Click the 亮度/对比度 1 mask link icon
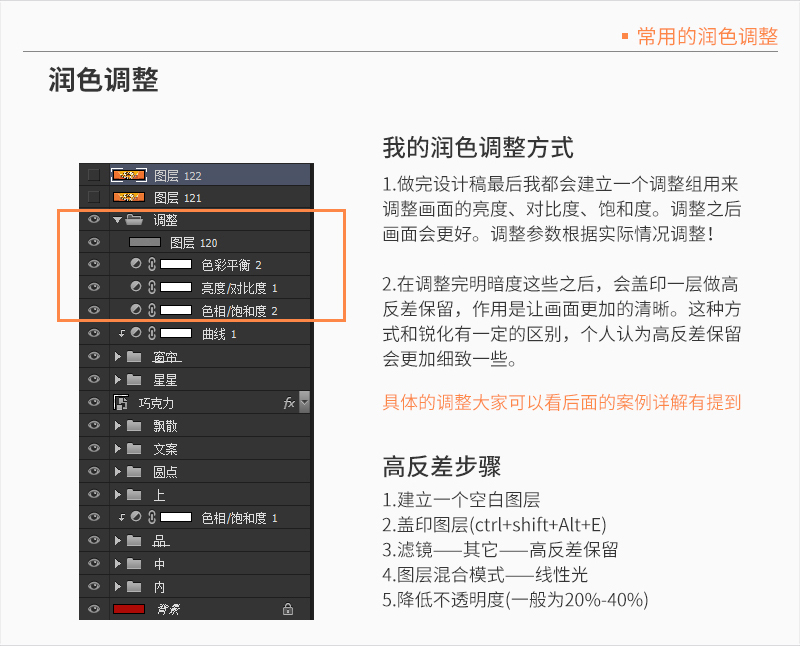Image resolution: width=800 pixels, height=646 pixels. [x=152, y=288]
